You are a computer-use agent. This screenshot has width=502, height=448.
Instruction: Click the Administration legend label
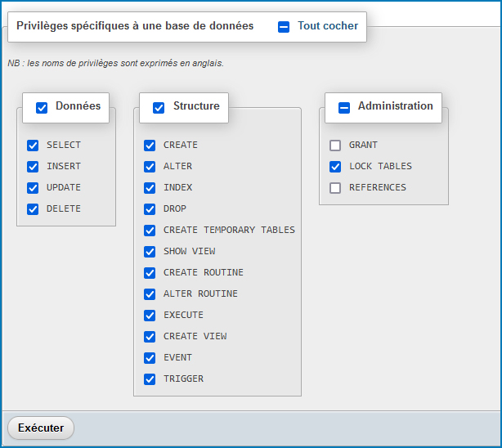(x=396, y=105)
